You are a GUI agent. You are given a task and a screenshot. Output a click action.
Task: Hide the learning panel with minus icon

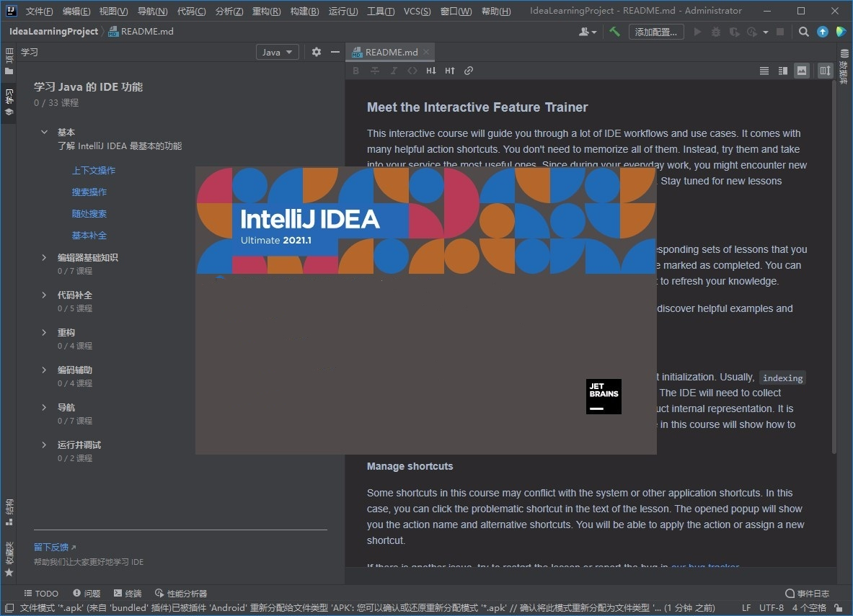pyautogui.click(x=335, y=52)
